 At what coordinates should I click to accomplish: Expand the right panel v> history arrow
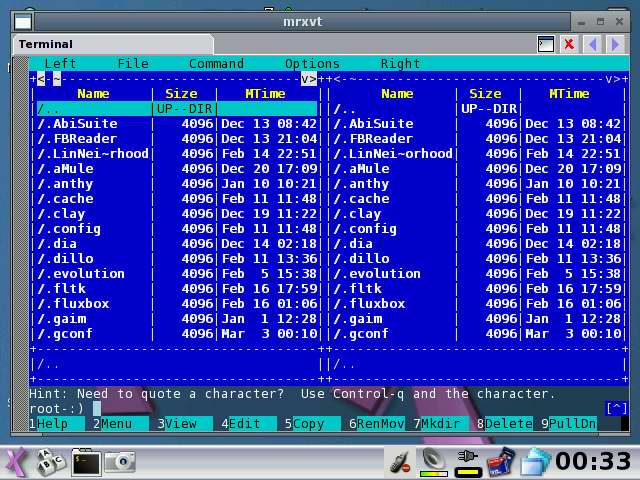point(612,78)
